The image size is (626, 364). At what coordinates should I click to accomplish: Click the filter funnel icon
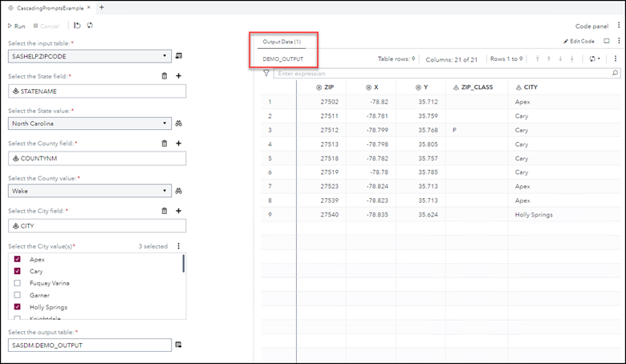pos(266,73)
